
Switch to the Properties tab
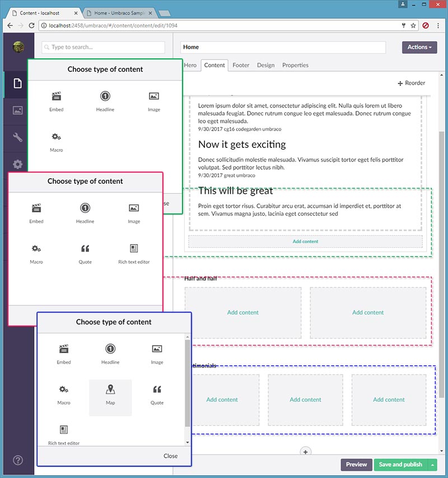pyautogui.click(x=295, y=65)
